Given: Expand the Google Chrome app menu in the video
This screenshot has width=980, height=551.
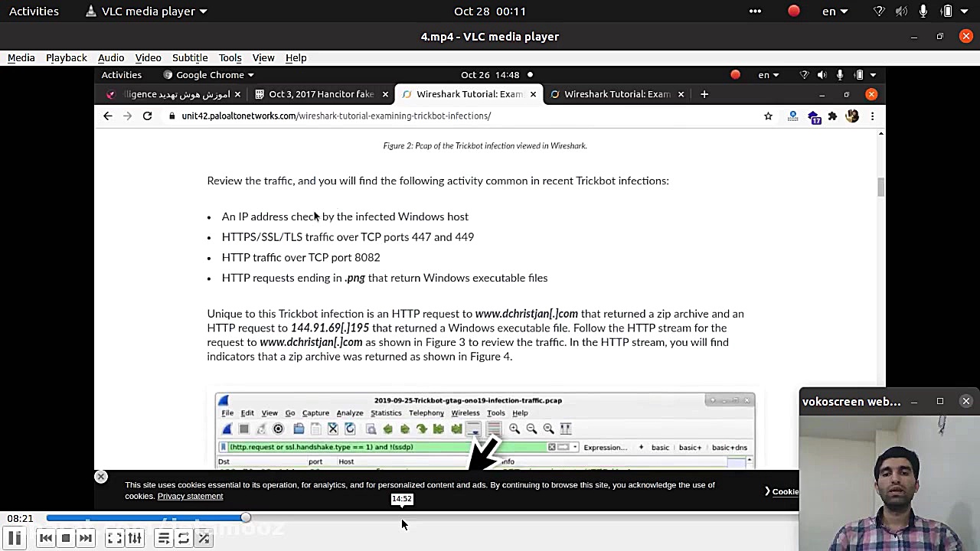Looking at the screenshot, I should (x=209, y=75).
